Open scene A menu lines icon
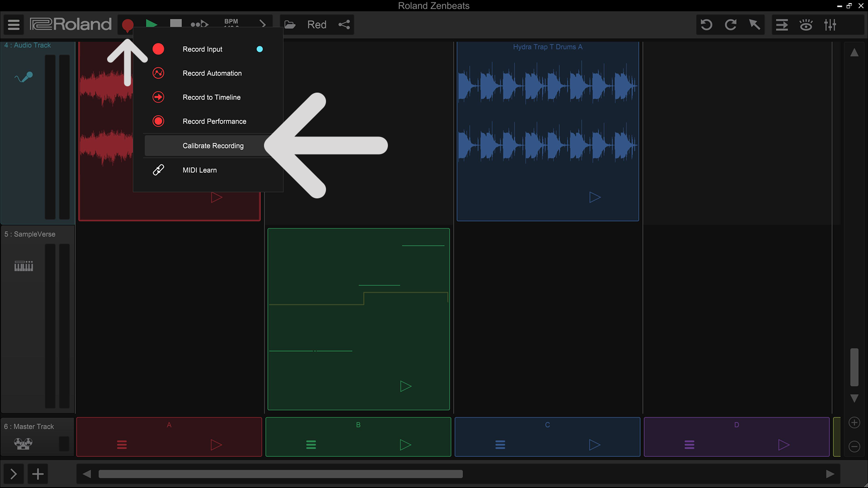This screenshot has width=868, height=488. pyautogui.click(x=122, y=445)
